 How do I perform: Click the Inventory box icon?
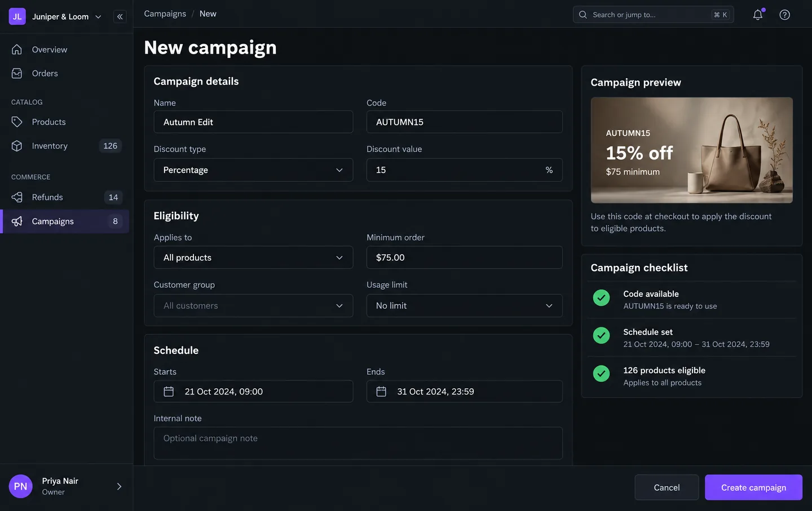click(x=17, y=146)
